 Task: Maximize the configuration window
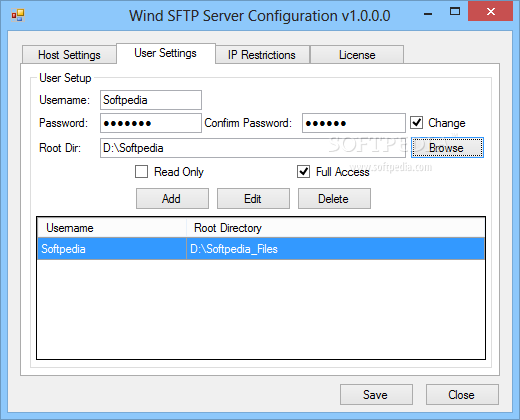point(455,12)
